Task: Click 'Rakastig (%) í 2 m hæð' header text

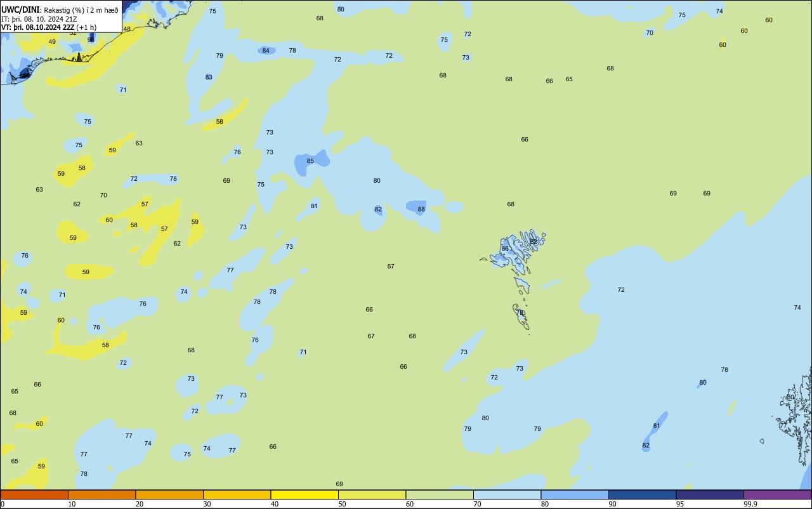Action: pyautogui.click(x=81, y=10)
